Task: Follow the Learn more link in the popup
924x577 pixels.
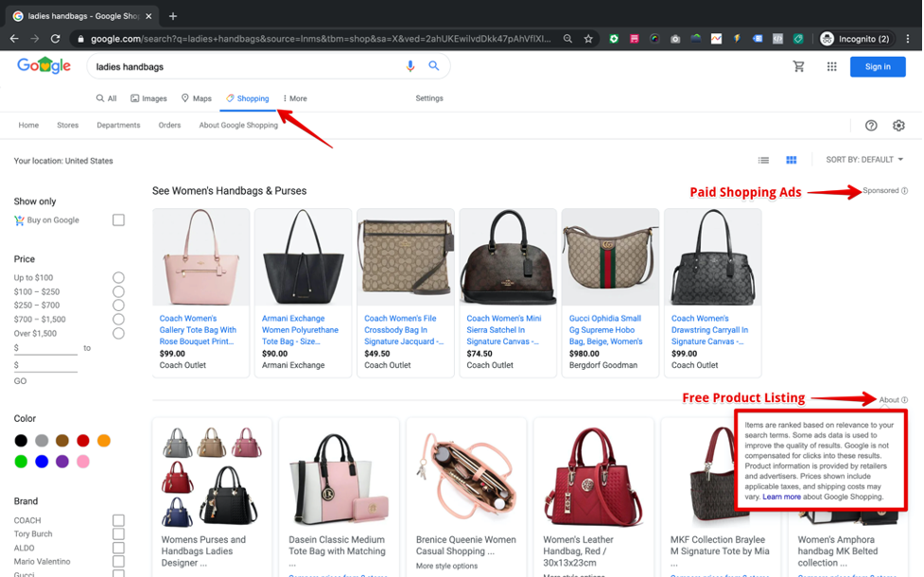Action: point(781,497)
